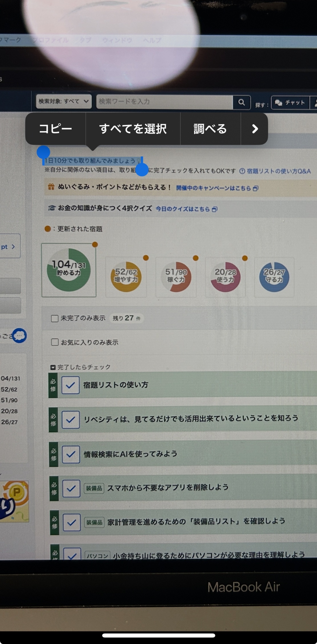Select the 増やす力 52/62 donut chart

pos(126,277)
